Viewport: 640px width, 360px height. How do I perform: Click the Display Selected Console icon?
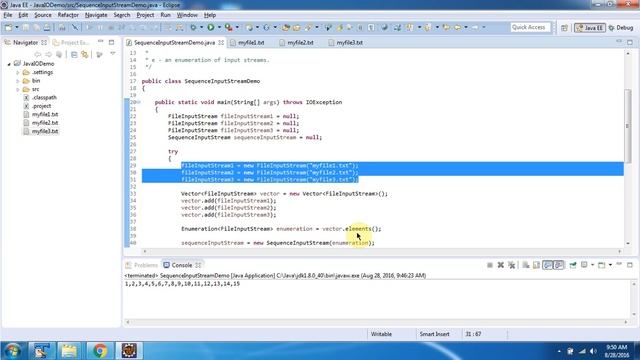584,265
